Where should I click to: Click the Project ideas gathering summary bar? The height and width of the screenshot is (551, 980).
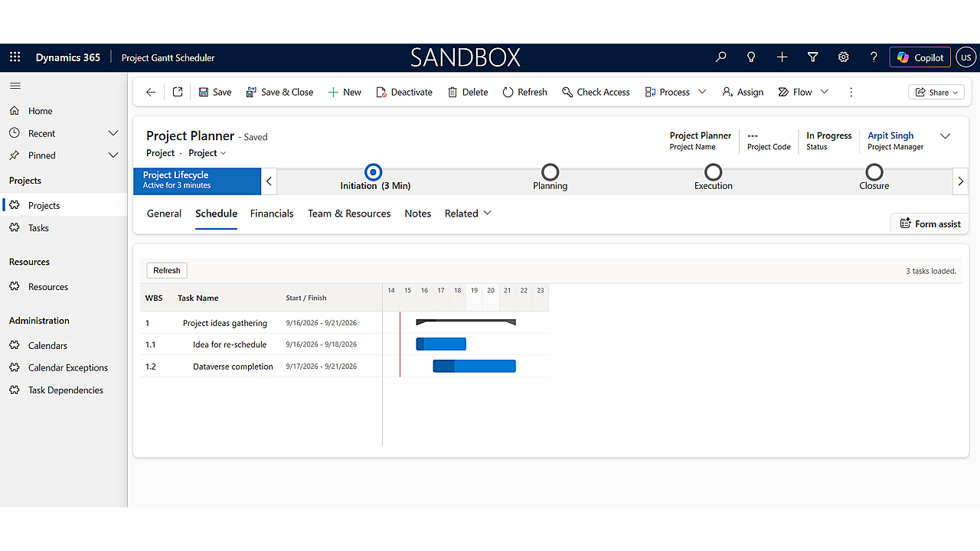[465, 322]
